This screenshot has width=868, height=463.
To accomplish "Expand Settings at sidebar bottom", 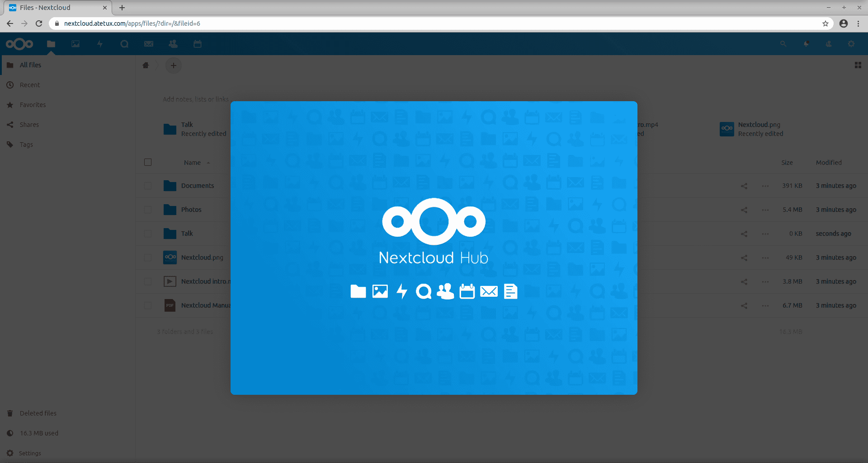I will [x=68, y=453].
